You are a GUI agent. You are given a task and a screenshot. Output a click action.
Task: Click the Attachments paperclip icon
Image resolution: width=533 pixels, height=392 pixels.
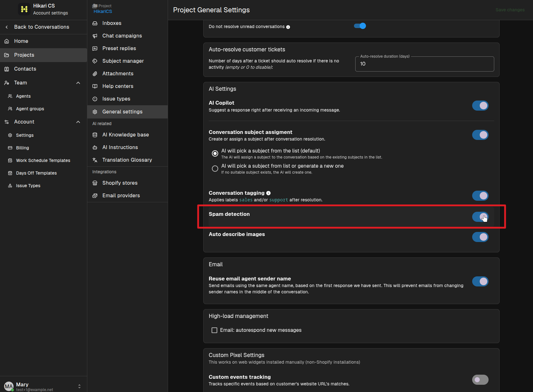(x=95, y=74)
